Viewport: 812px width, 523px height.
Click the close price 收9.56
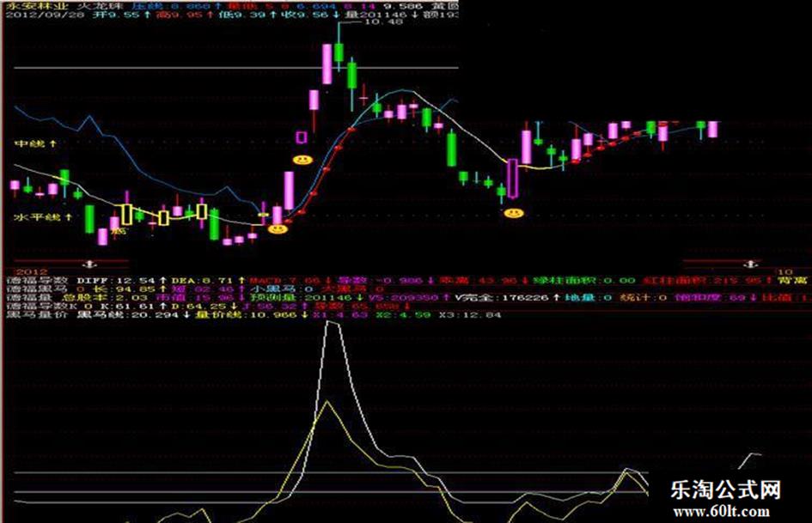coord(304,15)
